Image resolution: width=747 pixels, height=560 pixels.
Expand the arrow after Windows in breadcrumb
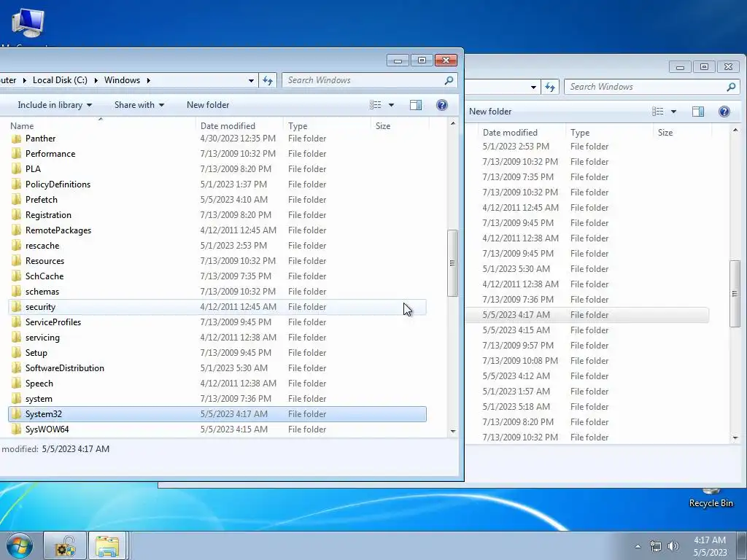(149, 80)
